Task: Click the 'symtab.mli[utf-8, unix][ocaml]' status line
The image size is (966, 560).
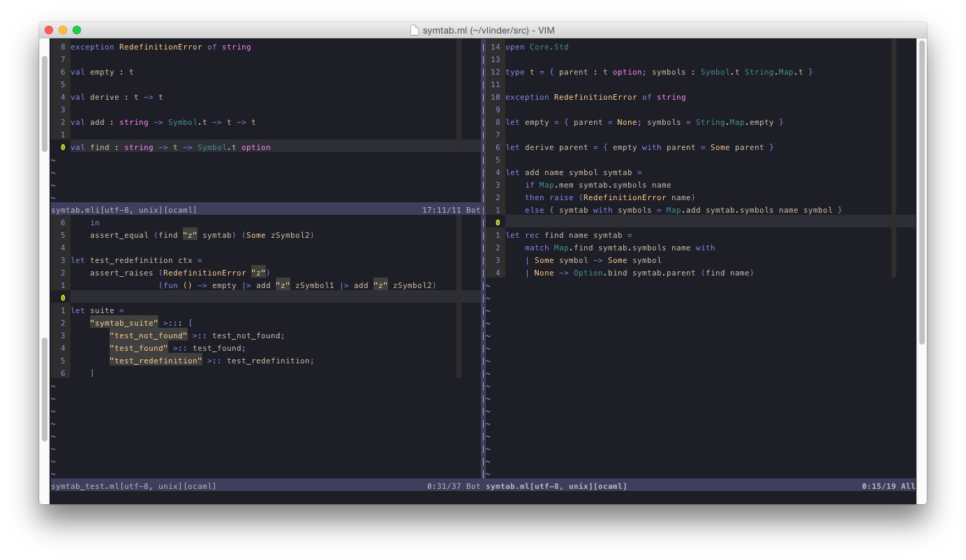Action: click(124, 210)
